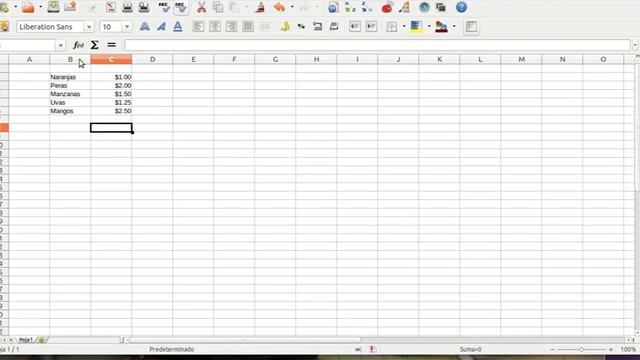Click the insert chart icon
Image resolution: width=640 pixels, height=360 pixels.
pyautogui.click(x=387, y=7)
